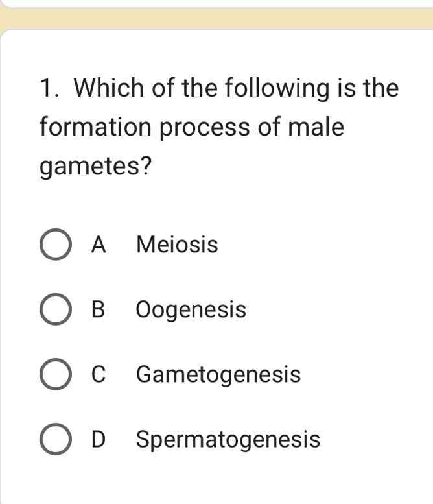Tap the "Spermatogenesis" answer label

pyautogui.click(x=229, y=440)
